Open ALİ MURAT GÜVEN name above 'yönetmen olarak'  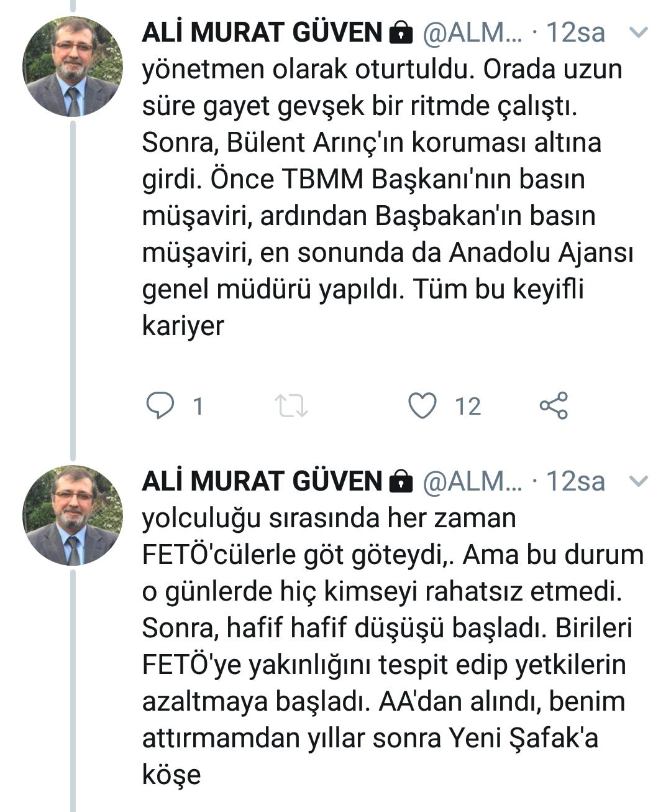pyautogui.click(x=262, y=32)
